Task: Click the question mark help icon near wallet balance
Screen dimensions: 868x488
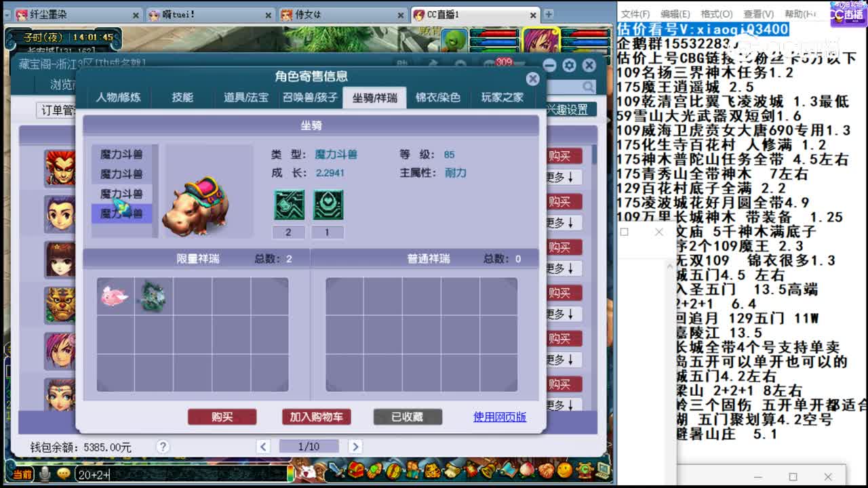Action: click(162, 447)
